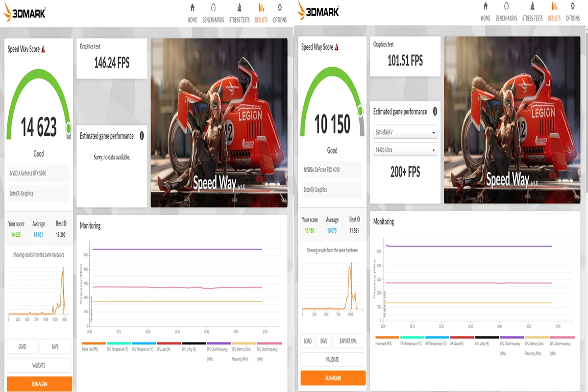Click RUN AGAIN in the RTX 5090 window

[39, 384]
